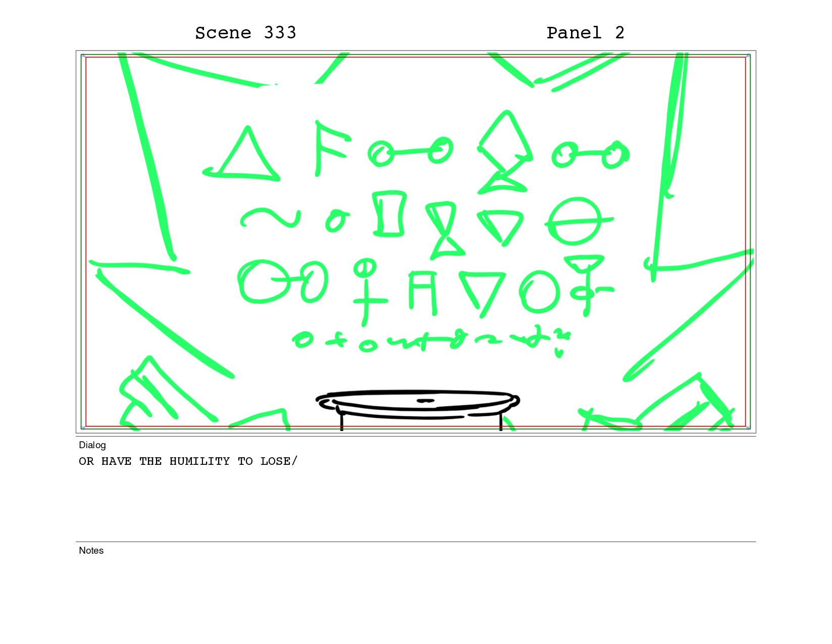Image resolution: width=832 pixels, height=644 pixels.
Task: Select the Dialog label
Action: pyautogui.click(x=92, y=445)
